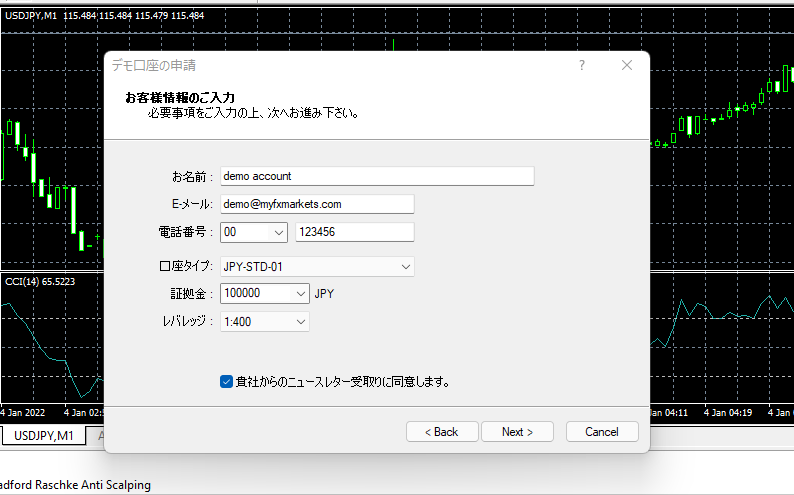Click the CCI(14) 65.5223 indicator label
Image resolution: width=794 pixels, height=495 pixels.
[x=40, y=281]
